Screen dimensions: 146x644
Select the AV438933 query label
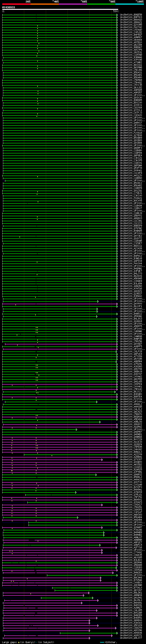tap(8, 8)
